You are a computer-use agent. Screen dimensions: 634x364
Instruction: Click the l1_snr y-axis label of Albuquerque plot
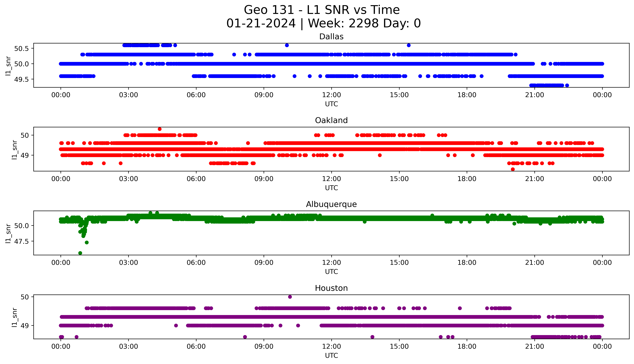click(8, 233)
